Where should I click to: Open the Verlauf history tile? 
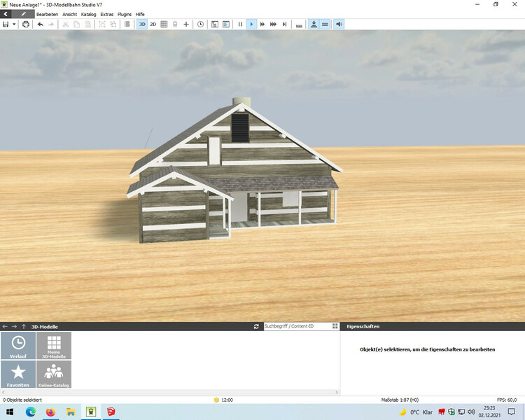point(18,346)
